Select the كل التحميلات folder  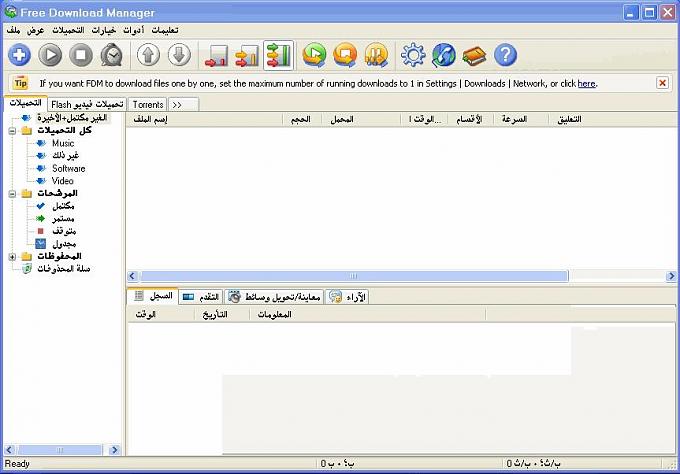coord(64,131)
